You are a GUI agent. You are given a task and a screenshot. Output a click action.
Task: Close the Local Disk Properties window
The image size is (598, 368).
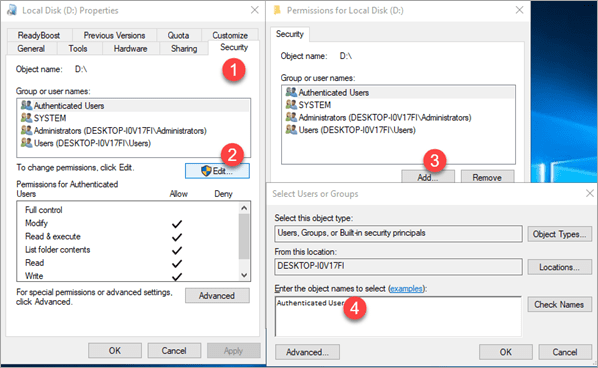(254, 10)
